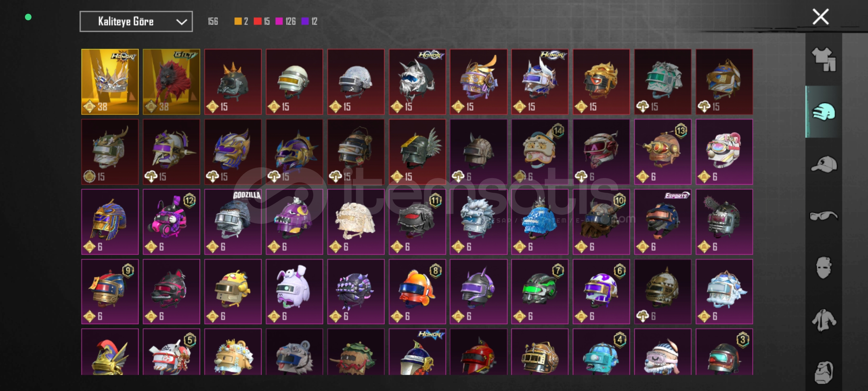
Task: Select the Godzilla helmet item
Action: [x=233, y=222]
